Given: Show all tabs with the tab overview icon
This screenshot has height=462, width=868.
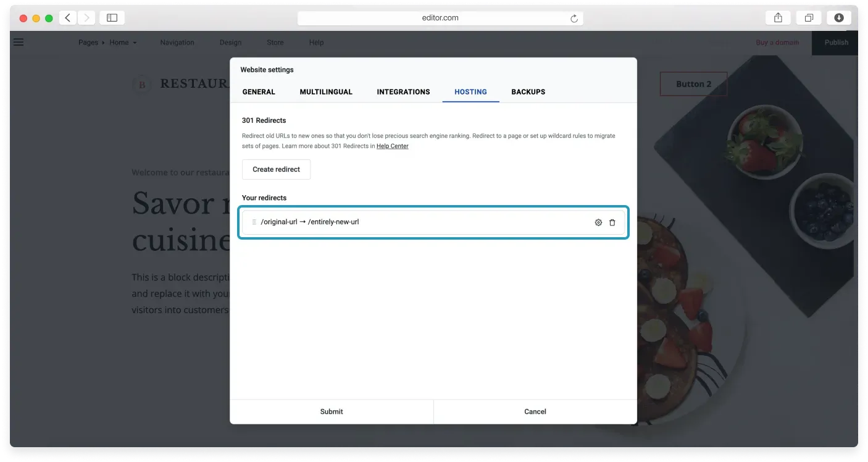Looking at the screenshot, I should point(809,18).
